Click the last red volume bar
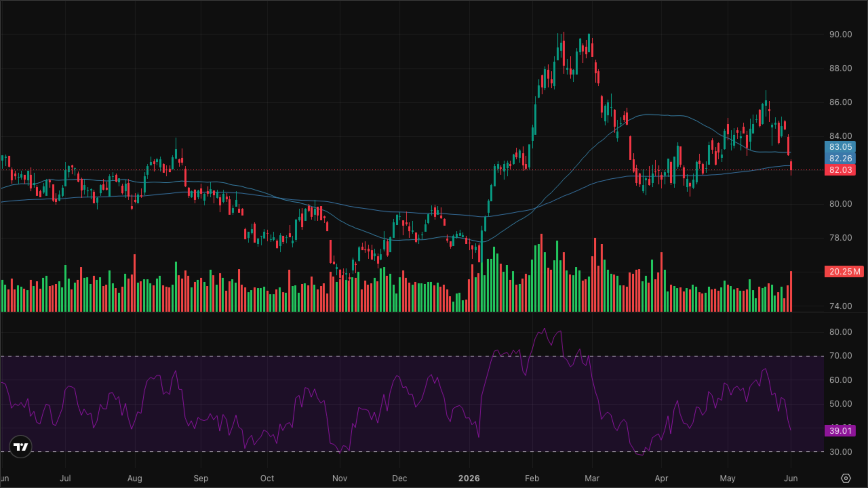The image size is (868, 488). (x=791, y=291)
